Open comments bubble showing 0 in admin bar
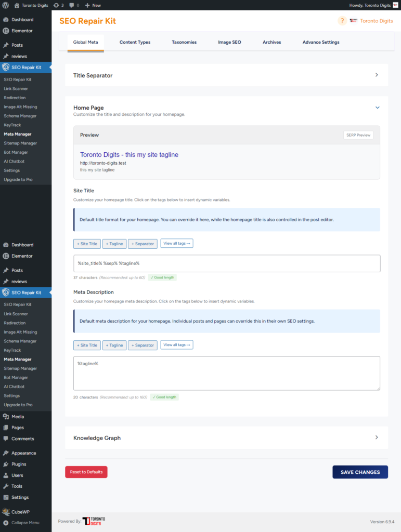This screenshot has width=401, height=532. 74,5
